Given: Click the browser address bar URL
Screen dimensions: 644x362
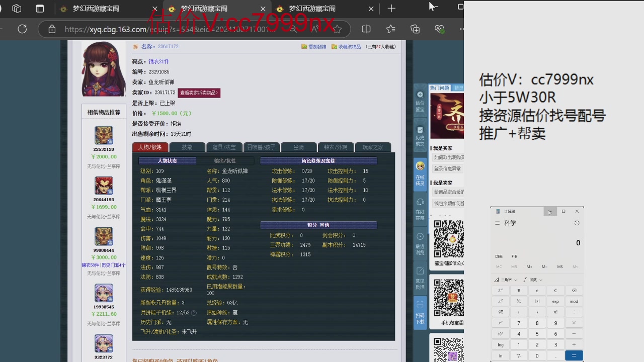Looking at the screenshot, I should 171,29.
